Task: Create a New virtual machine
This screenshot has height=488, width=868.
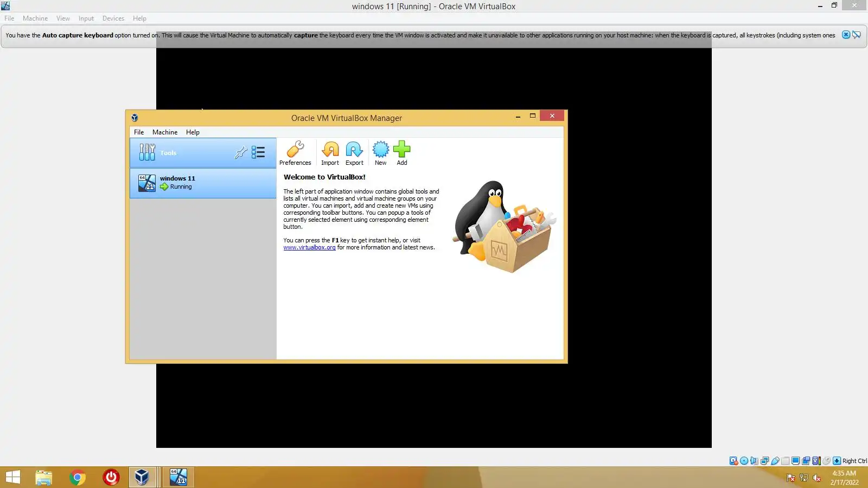Action: coord(381,153)
